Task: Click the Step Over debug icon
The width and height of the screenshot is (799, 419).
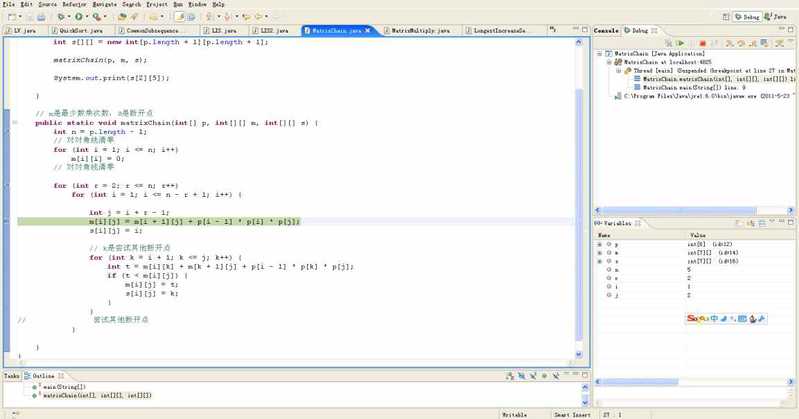Action: 739,43
